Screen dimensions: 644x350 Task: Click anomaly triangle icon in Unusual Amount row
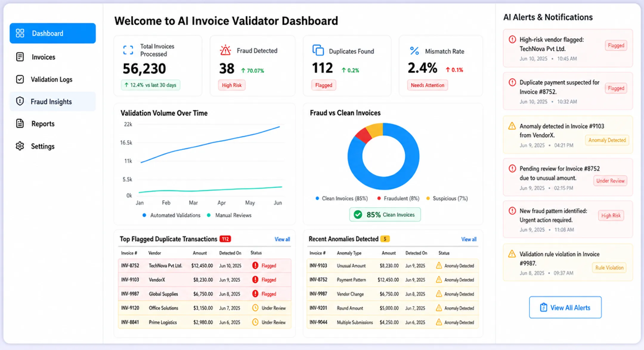pos(439,265)
